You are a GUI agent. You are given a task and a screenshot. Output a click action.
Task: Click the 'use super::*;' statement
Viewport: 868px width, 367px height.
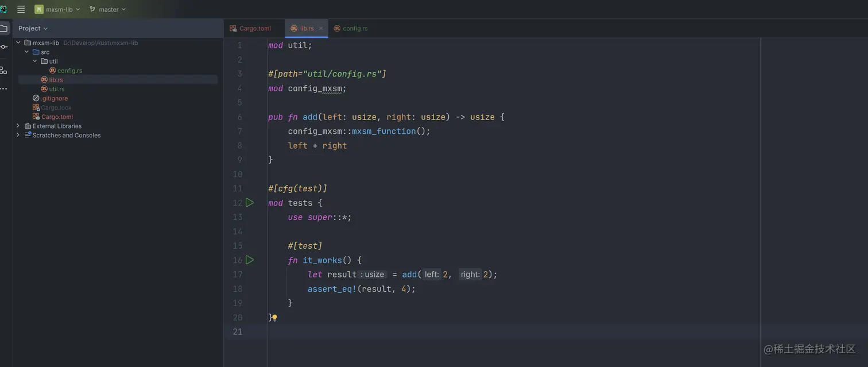point(320,217)
